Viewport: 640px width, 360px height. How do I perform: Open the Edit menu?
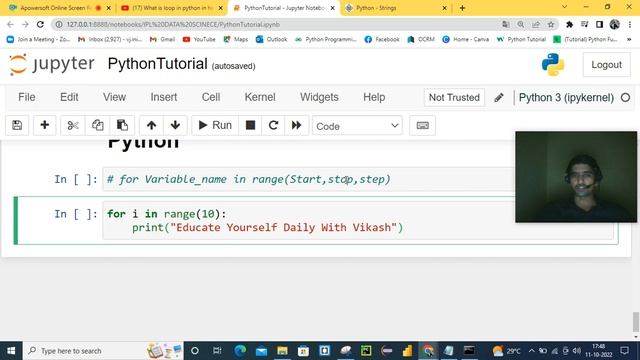(69, 97)
